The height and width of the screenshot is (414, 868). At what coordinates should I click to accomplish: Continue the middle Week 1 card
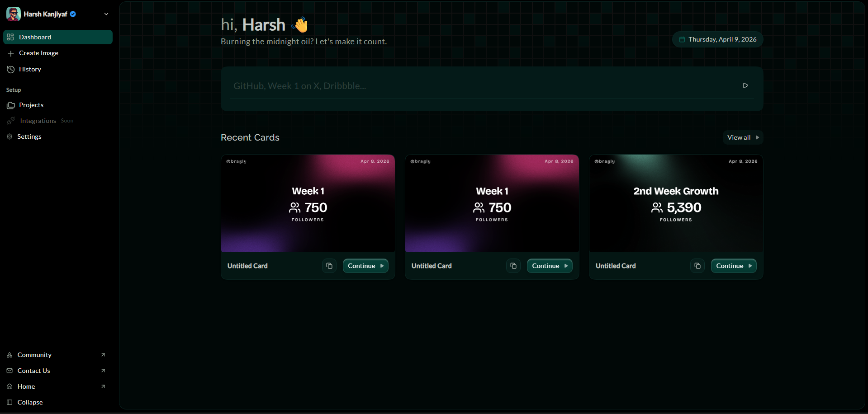(549, 266)
